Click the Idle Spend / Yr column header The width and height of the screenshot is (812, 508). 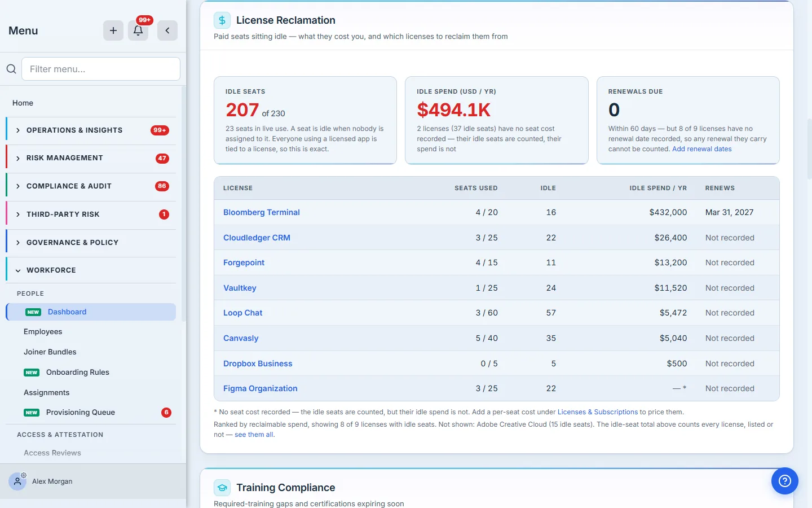click(658, 188)
